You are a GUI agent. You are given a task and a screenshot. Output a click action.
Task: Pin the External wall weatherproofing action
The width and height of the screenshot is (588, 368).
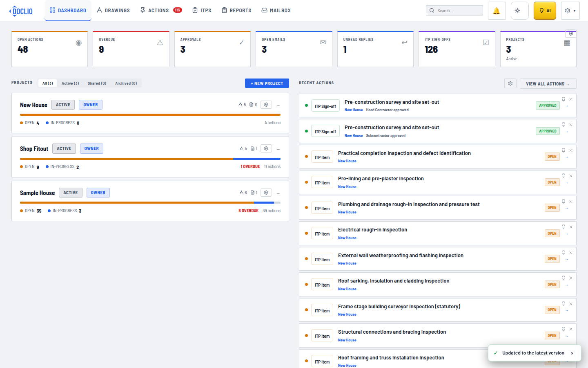coord(563,253)
